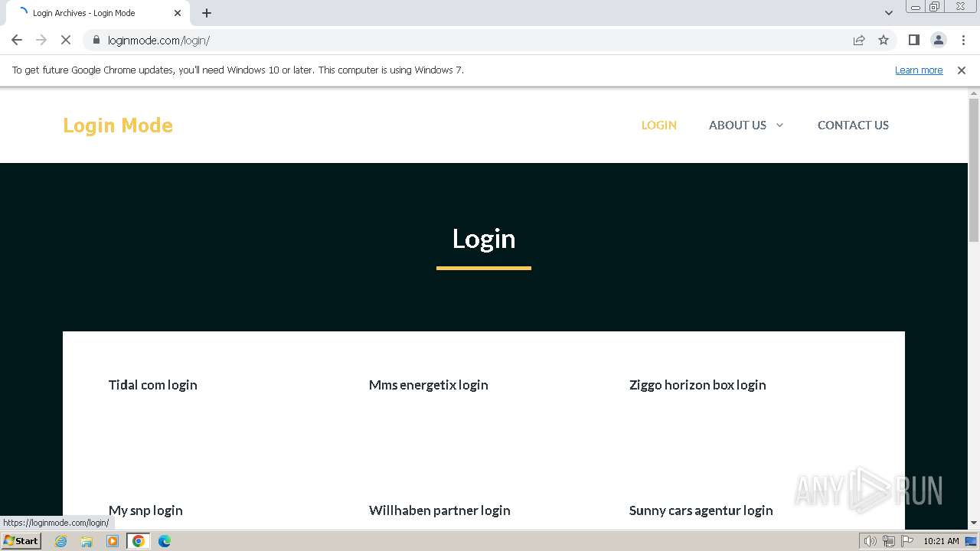Open the Sunny cars agentur login post
This screenshot has height=551, width=980.
pyautogui.click(x=701, y=510)
